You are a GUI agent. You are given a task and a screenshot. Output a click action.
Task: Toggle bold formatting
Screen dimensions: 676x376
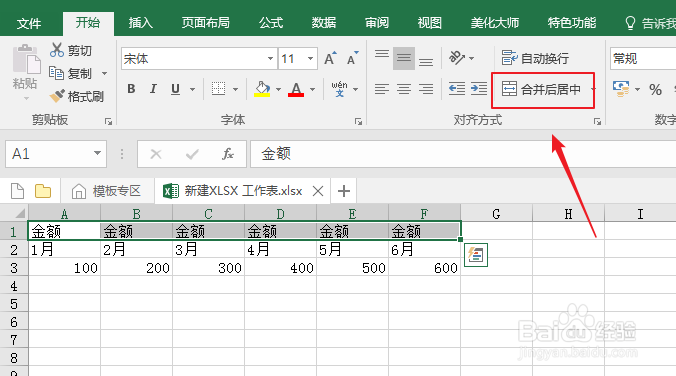point(131,89)
